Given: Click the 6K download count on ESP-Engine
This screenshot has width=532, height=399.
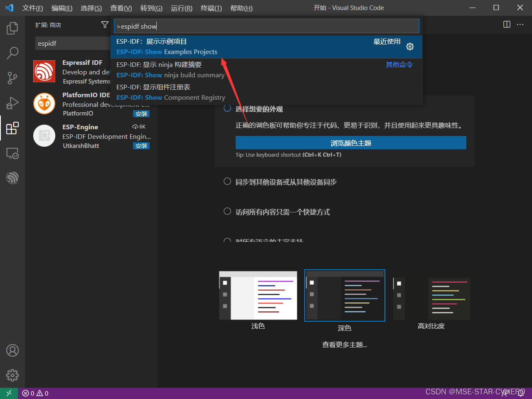Looking at the screenshot, I should [139, 126].
